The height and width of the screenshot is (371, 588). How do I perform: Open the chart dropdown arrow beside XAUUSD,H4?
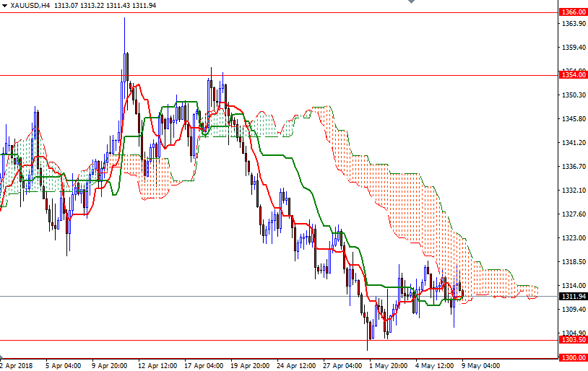(4, 6)
